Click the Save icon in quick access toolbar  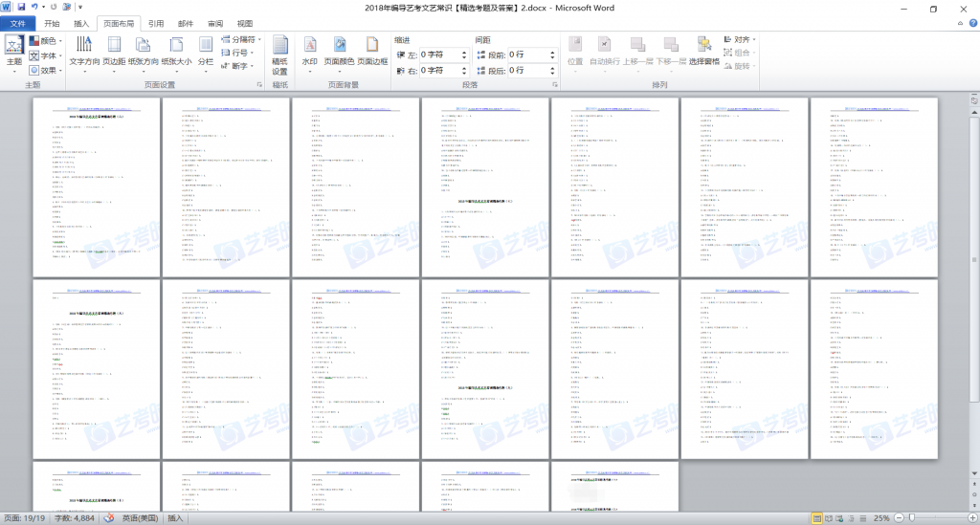click(x=22, y=8)
